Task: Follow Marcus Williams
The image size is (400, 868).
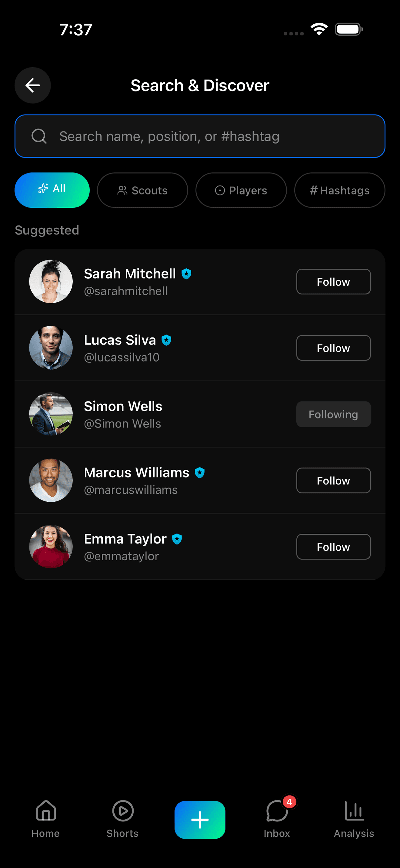Action: (333, 480)
